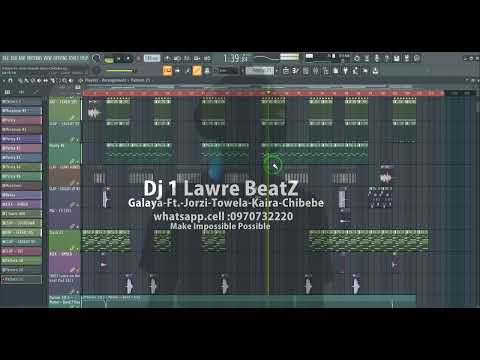Click the plug-shaped plugin picker icon
Viewport: 480px width, 360px height.
[345, 71]
